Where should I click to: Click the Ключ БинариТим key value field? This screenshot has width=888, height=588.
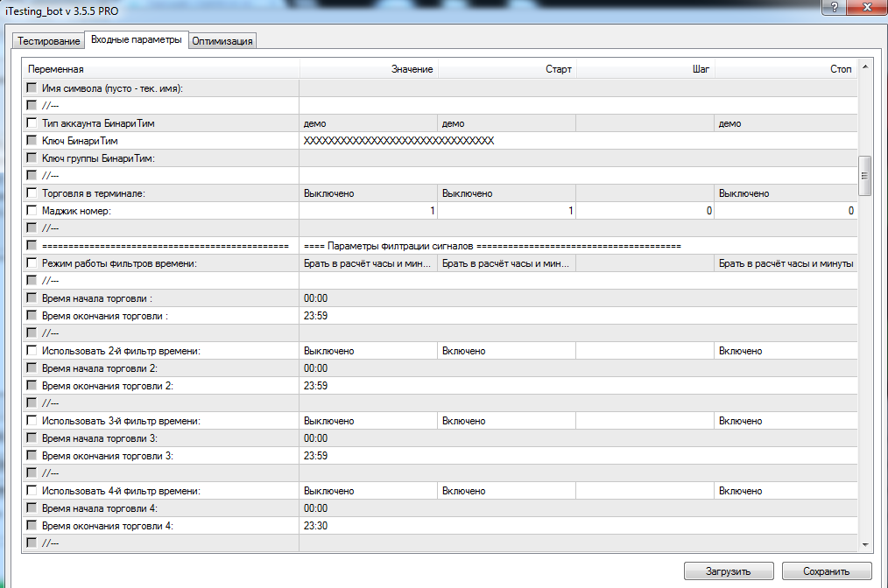point(399,141)
